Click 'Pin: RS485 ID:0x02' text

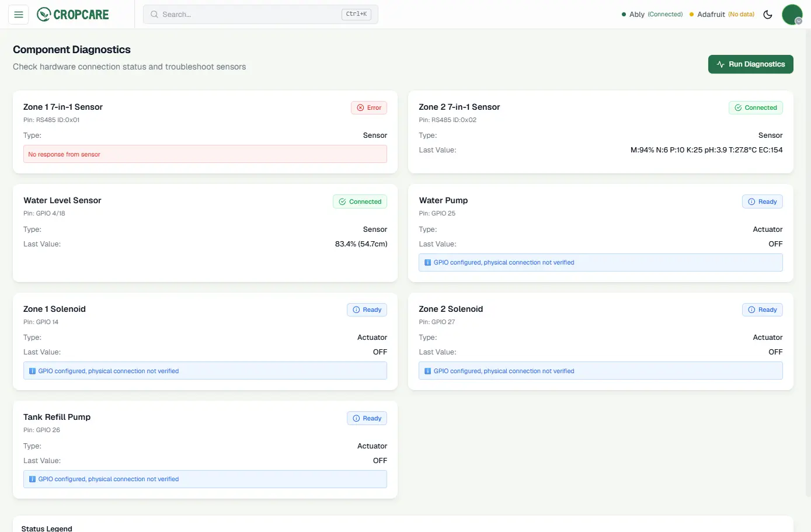tap(447, 120)
